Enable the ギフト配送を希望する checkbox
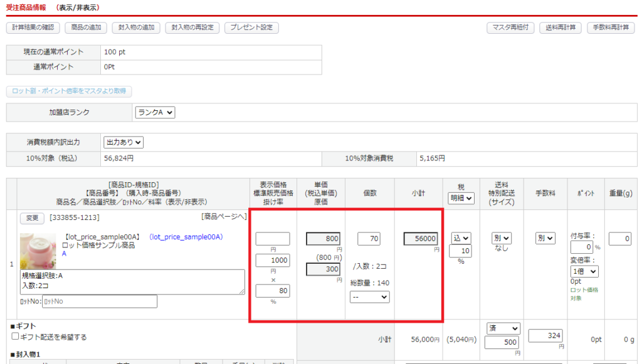Screen dimensions: 642x364 [x=16, y=337]
